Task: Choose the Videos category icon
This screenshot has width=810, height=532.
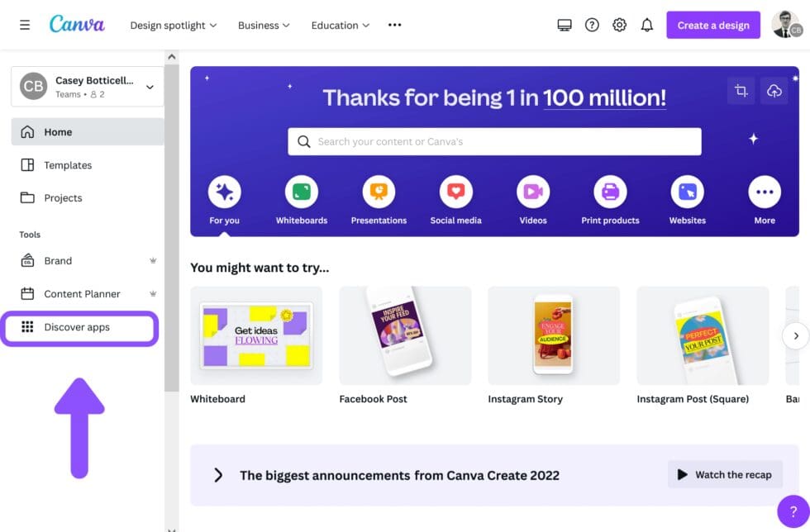Action: [533, 192]
